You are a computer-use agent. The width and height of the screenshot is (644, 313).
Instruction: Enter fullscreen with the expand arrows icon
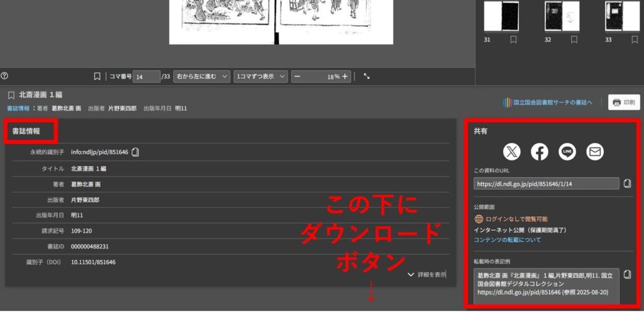[367, 77]
